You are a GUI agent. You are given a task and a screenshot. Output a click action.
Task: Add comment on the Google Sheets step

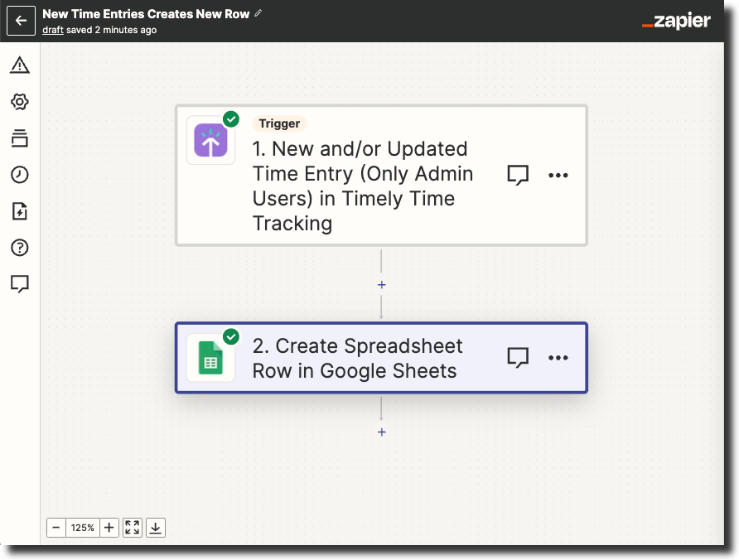[518, 358]
